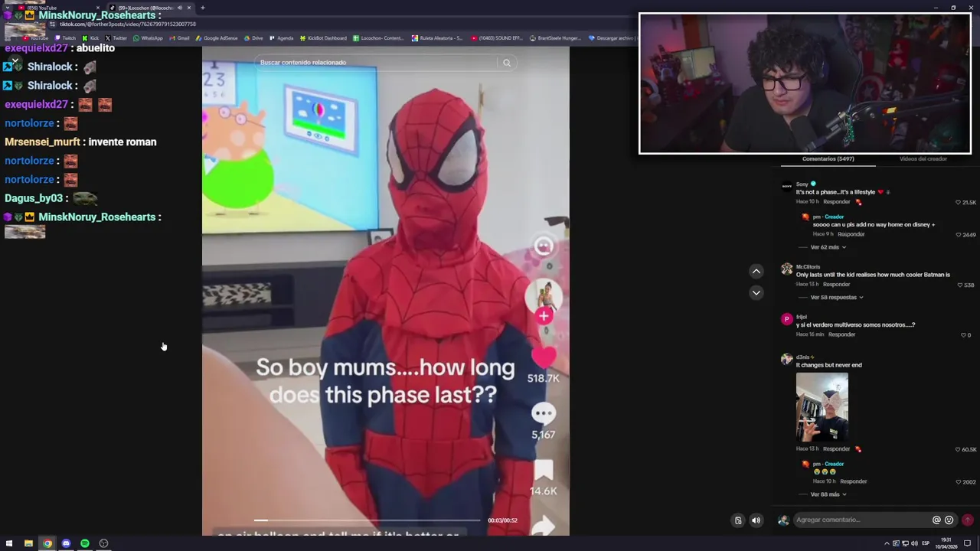Go to the previous video with the up arrow

(756, 271)
